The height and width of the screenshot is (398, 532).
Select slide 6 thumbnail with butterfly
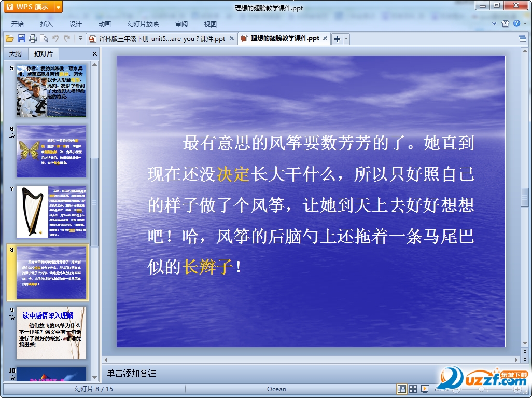[51, 152]
